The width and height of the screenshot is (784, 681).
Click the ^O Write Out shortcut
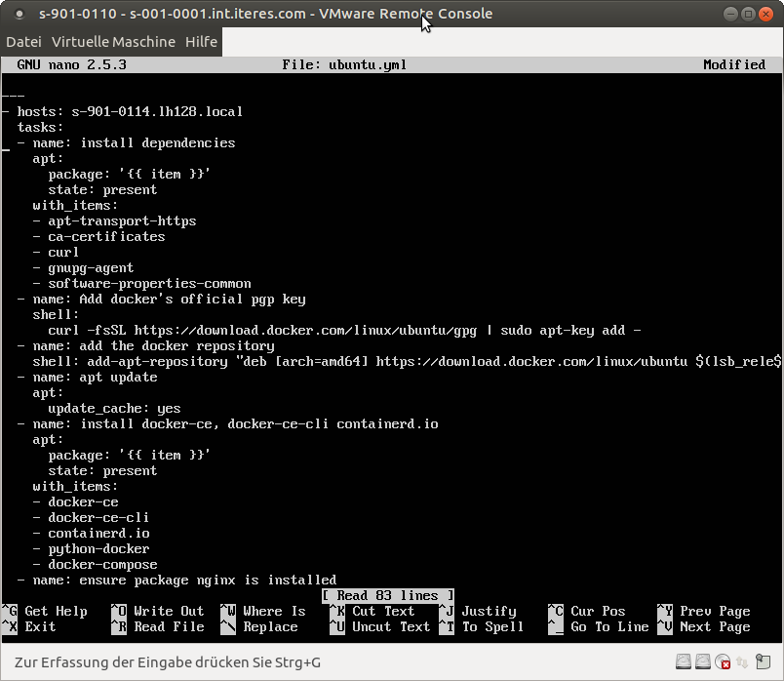coord(158,611)
